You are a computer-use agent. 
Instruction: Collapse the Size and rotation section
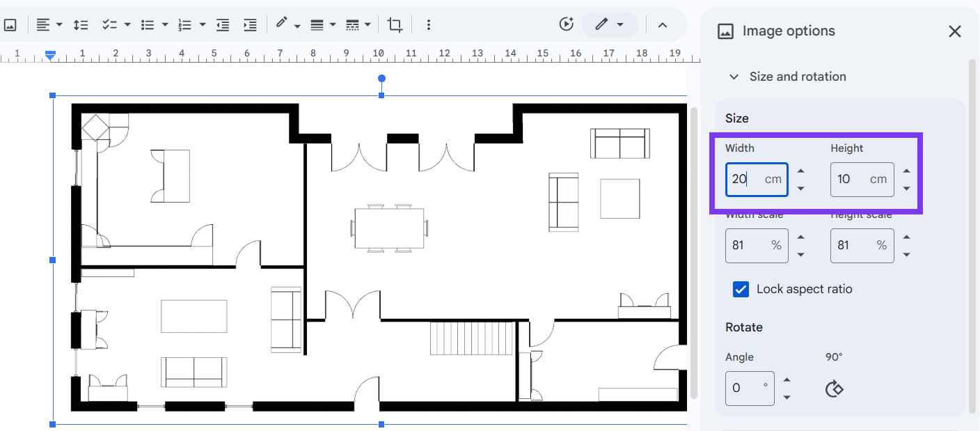point(733,77)
